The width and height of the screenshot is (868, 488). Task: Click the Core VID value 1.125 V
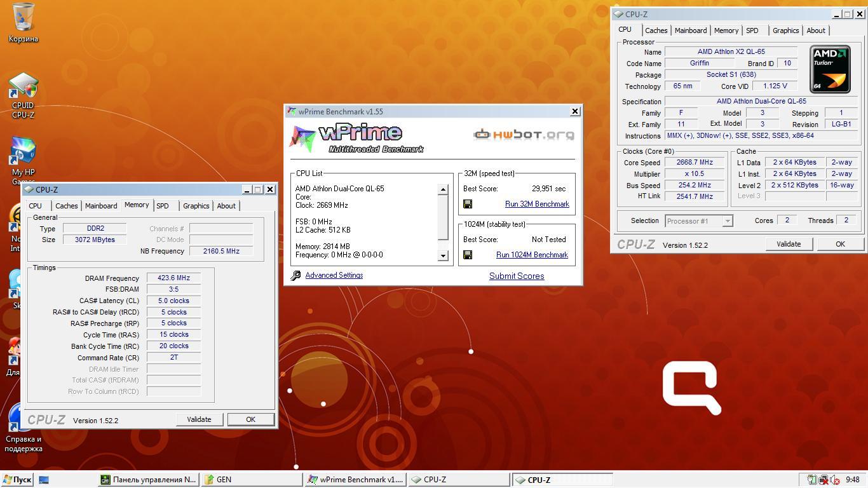point(775,86)
